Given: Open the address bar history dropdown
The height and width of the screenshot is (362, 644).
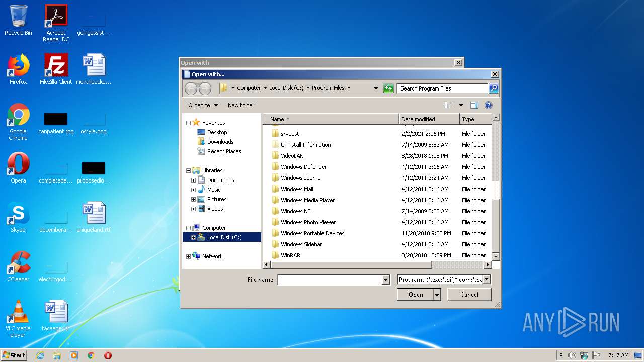Looking at the screenshot, I should (375, 88).
